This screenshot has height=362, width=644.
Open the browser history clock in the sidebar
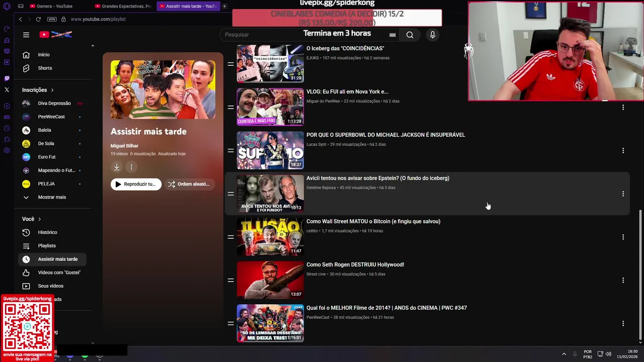7,128
